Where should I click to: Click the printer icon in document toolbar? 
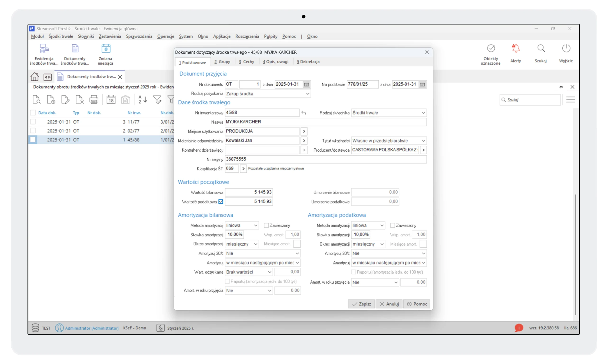94,100
